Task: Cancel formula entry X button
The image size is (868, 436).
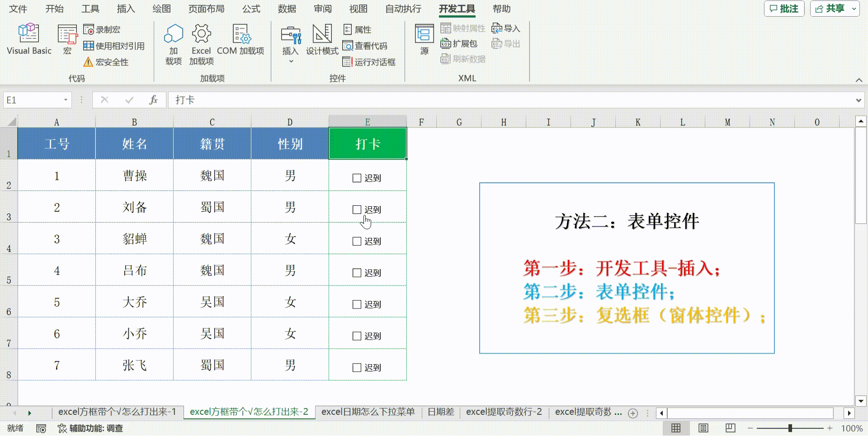Action: pyautogui.click(x=104, y=100)
